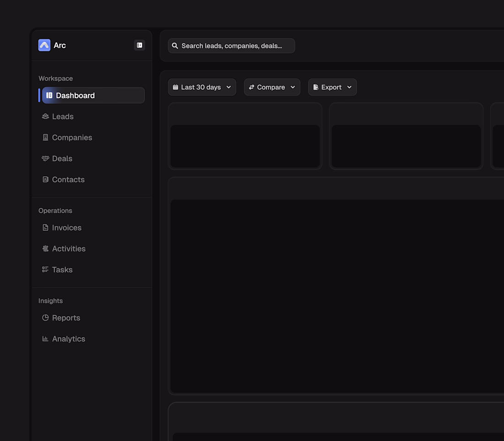
Task: Open the Dashboard page label
Action: (75, 95)
